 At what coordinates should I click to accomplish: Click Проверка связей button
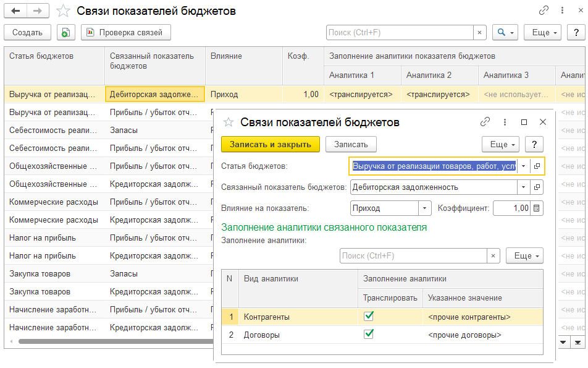click(x=125, y=33)
